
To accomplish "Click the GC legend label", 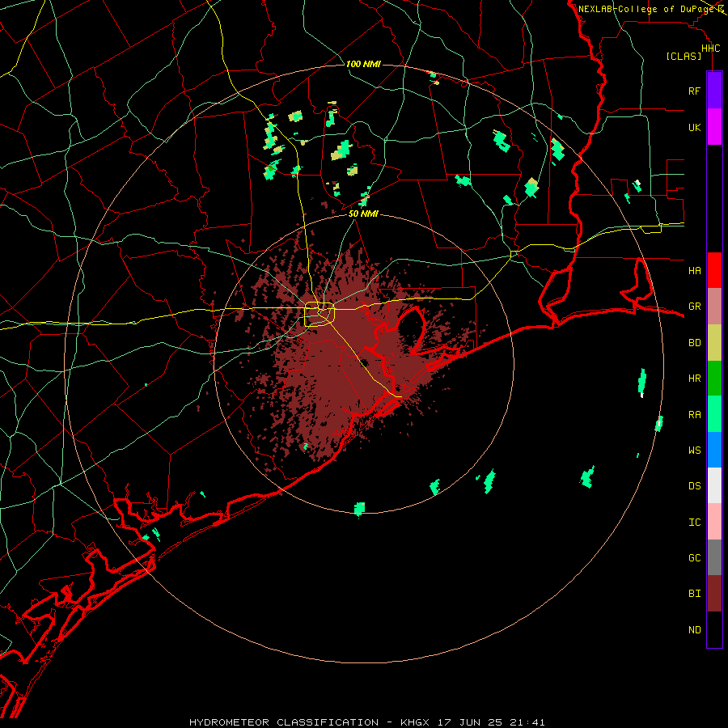I will click(x=694, y=558).
